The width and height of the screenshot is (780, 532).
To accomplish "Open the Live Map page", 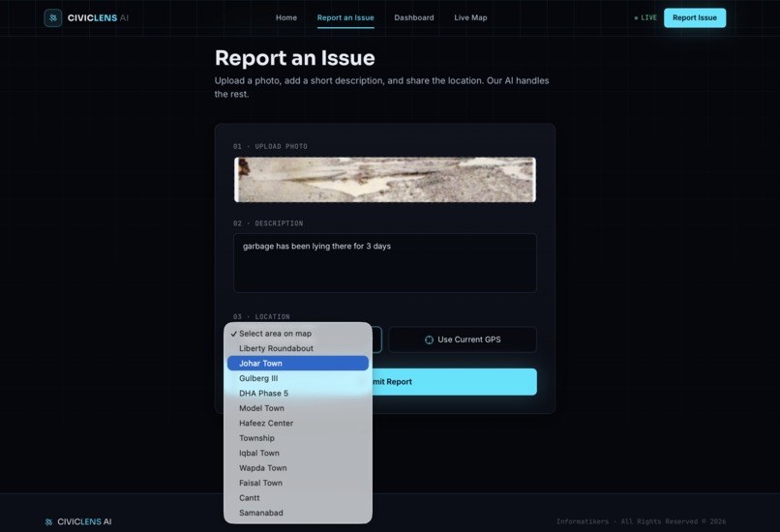I will tap(470, 17).
